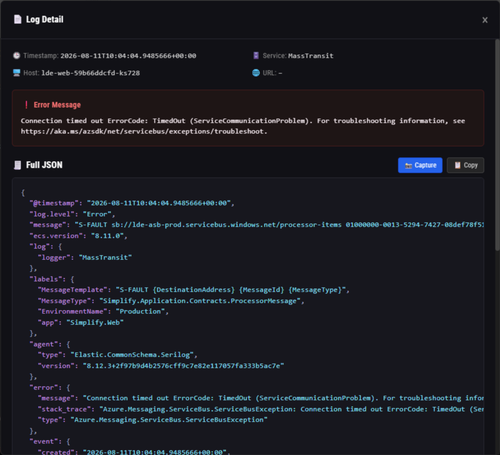Click the Full JSON document icon

point(17,165)
